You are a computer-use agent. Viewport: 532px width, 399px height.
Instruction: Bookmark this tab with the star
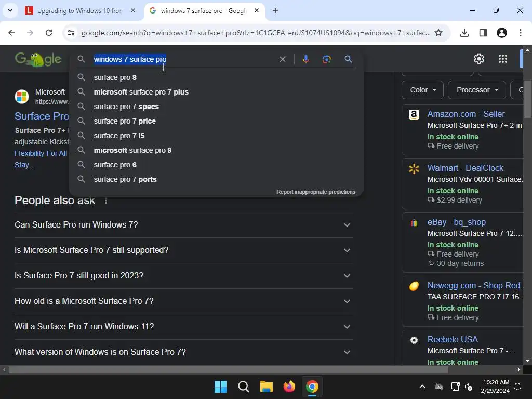[438, 33]
